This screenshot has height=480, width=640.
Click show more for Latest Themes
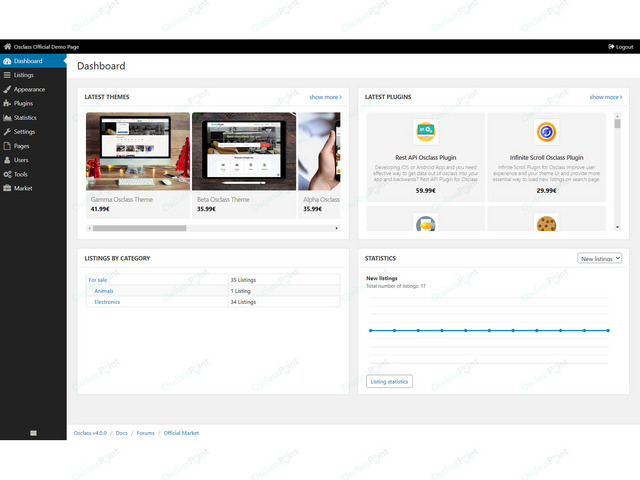325,97
